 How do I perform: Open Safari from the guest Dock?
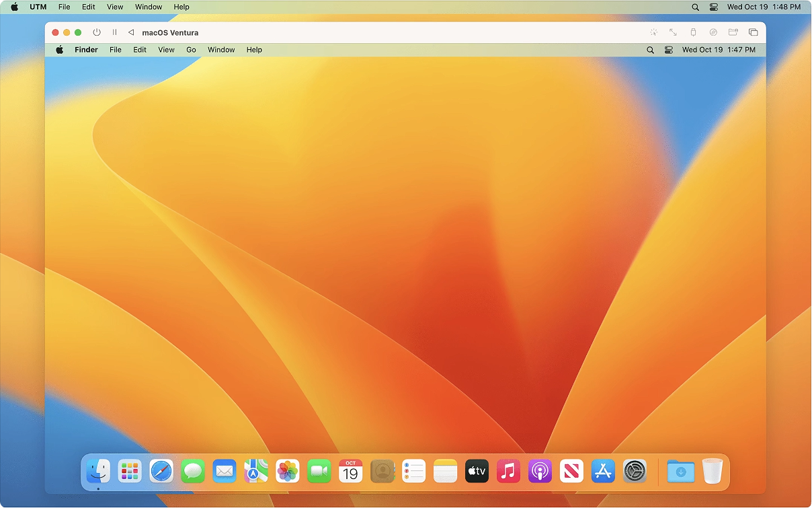pos(161,471)
